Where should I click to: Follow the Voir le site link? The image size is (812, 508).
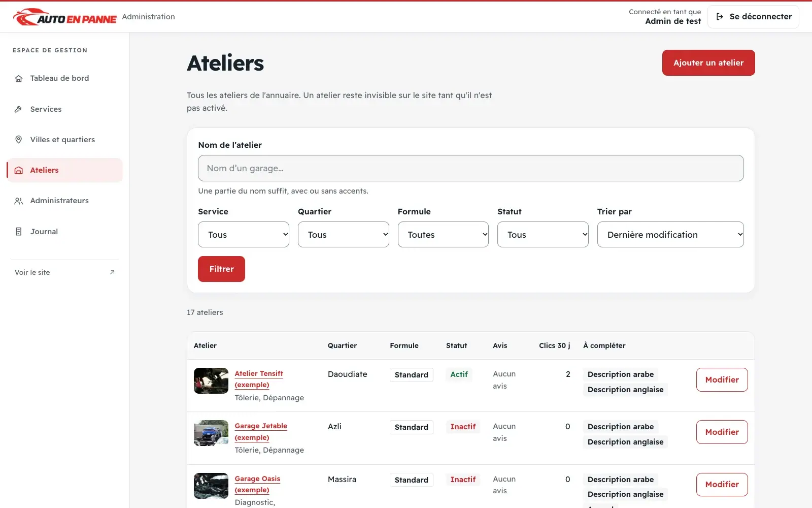[x=65, y=272]
